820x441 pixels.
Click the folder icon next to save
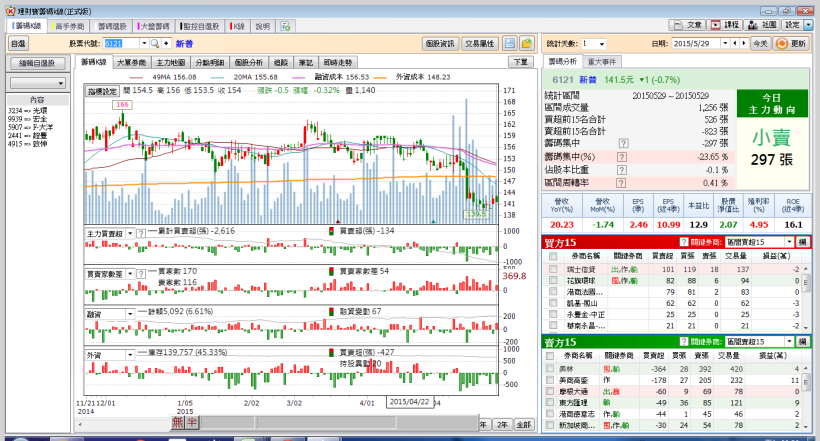(526, 44)
